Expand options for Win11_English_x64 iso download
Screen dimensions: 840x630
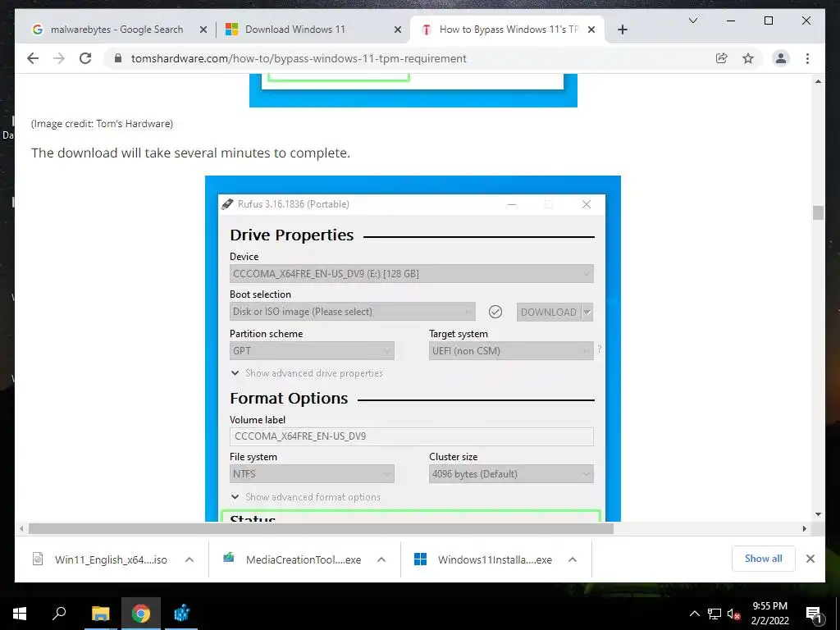[x=189, y=559]
